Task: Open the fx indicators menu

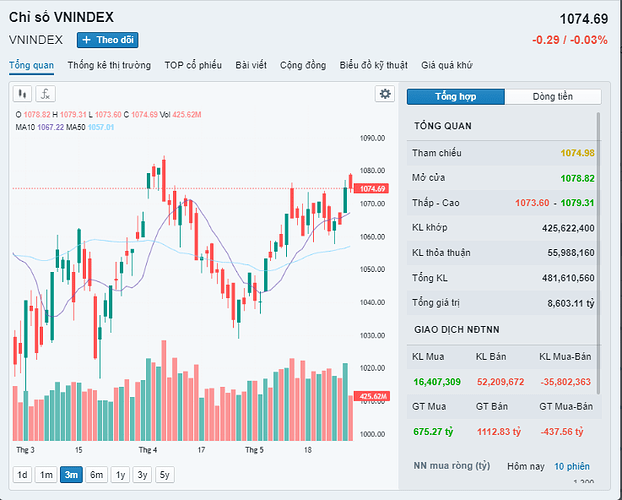Action: tap(45, 94)
